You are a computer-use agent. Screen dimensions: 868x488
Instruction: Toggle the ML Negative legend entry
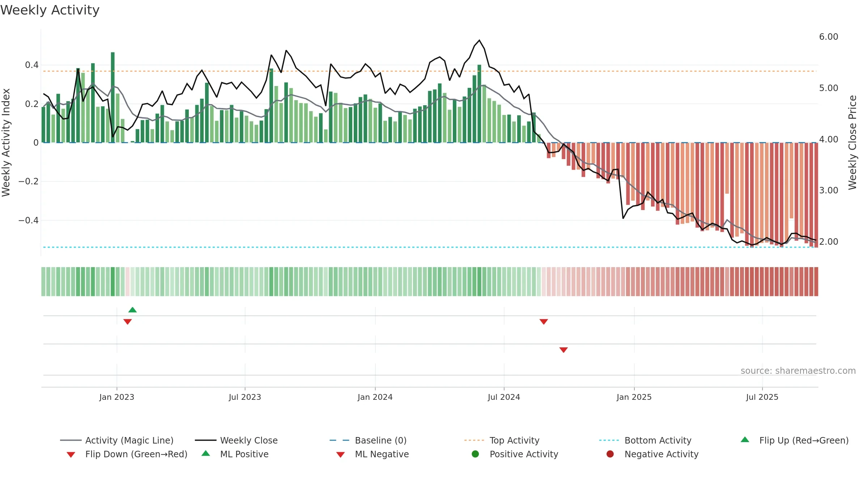[373, 454]
